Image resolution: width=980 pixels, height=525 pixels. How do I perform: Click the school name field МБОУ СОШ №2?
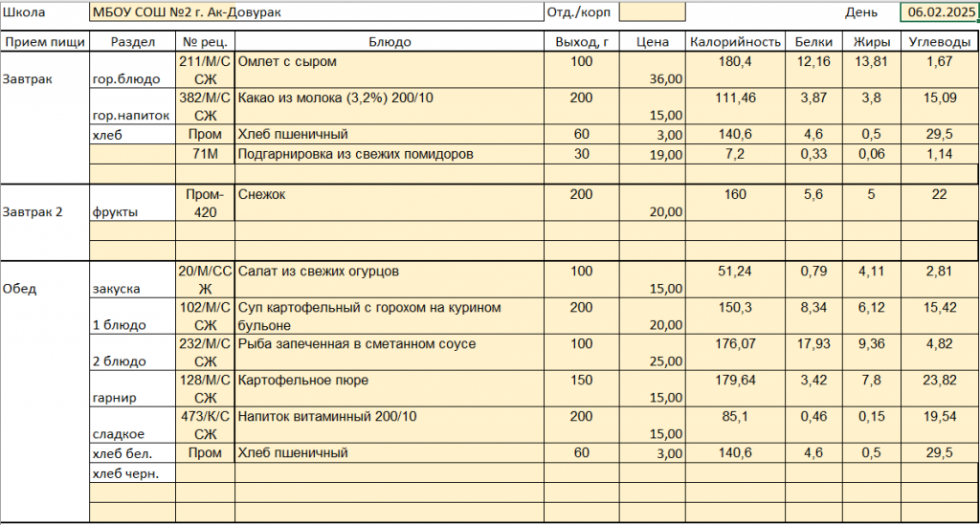pos(316,12)
